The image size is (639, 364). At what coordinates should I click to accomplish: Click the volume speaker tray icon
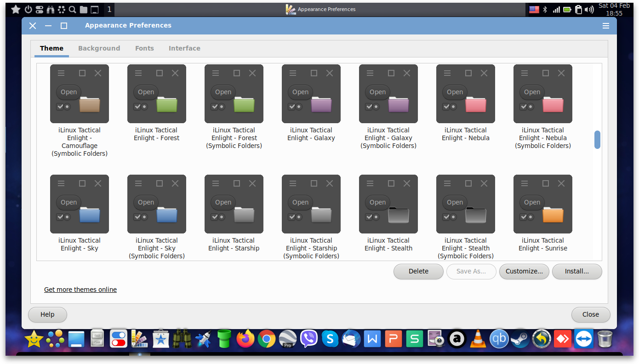click(590, 10)
